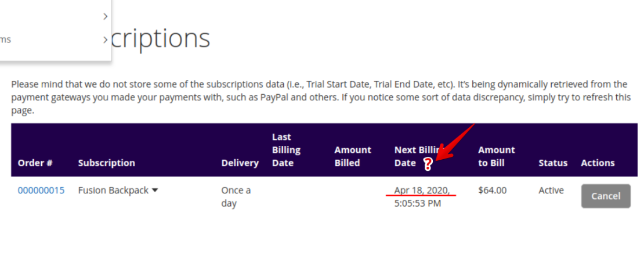Click the Delivery column header
The image size is (644, 255).
(x=240, y=163)
